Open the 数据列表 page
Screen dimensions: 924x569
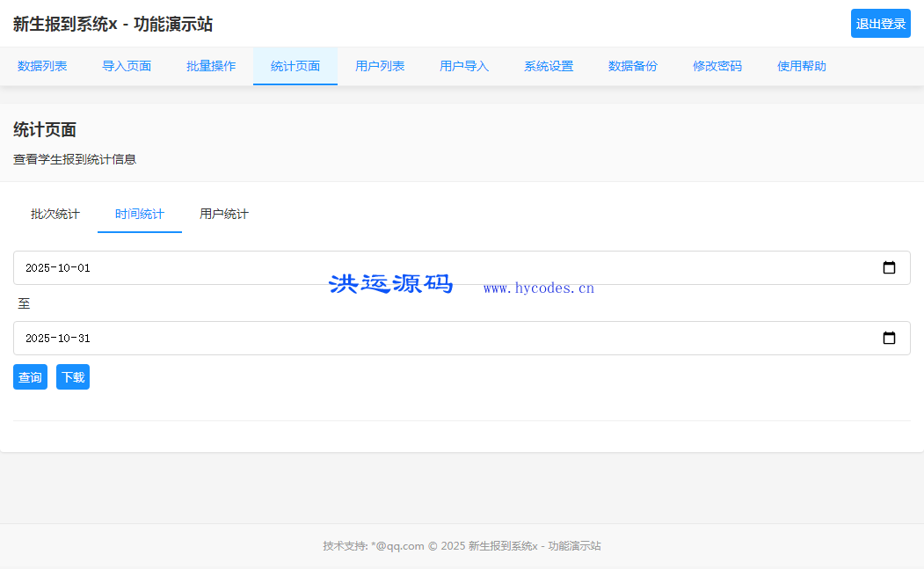click(43, 65)
